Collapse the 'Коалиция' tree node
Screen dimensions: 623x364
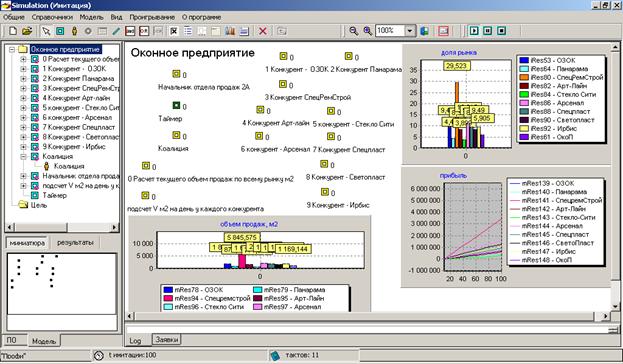pos(23,157)
